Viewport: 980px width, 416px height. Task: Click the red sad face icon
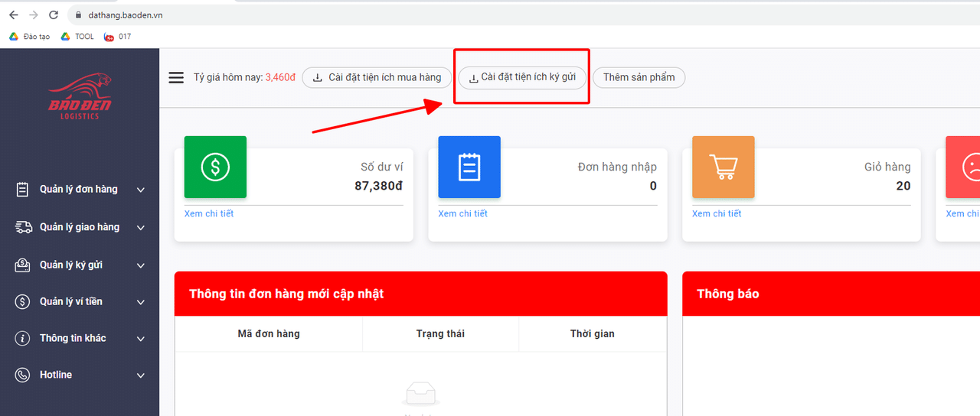point(966,167)
